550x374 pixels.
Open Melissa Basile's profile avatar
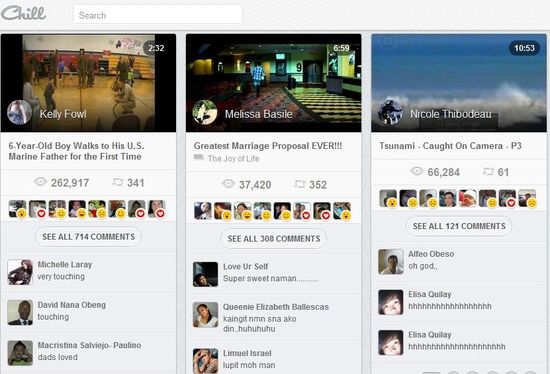(x=204, y=113)
